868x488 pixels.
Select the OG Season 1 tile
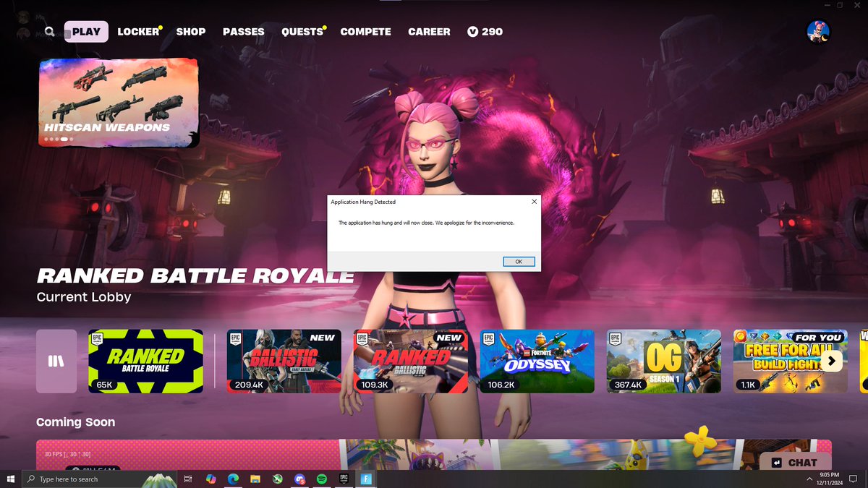pyautogui.click(x=663, y=361)
